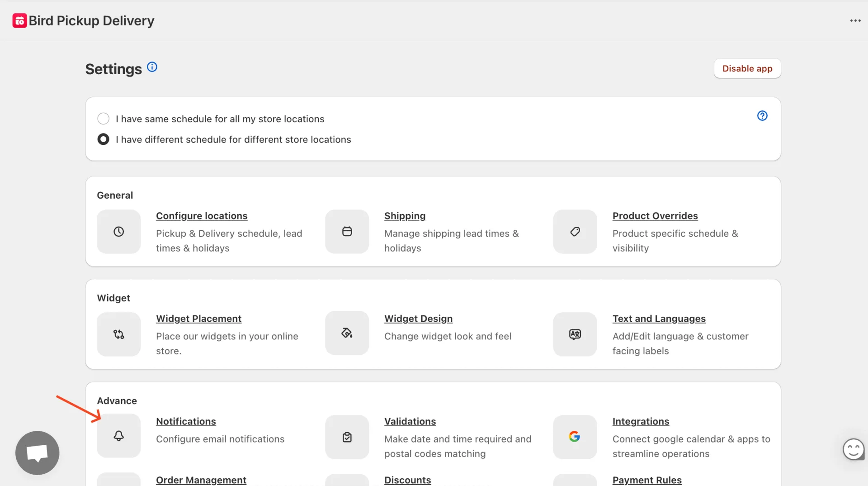
Task: Click the clock icon for Configure locations
Action: 118,232
